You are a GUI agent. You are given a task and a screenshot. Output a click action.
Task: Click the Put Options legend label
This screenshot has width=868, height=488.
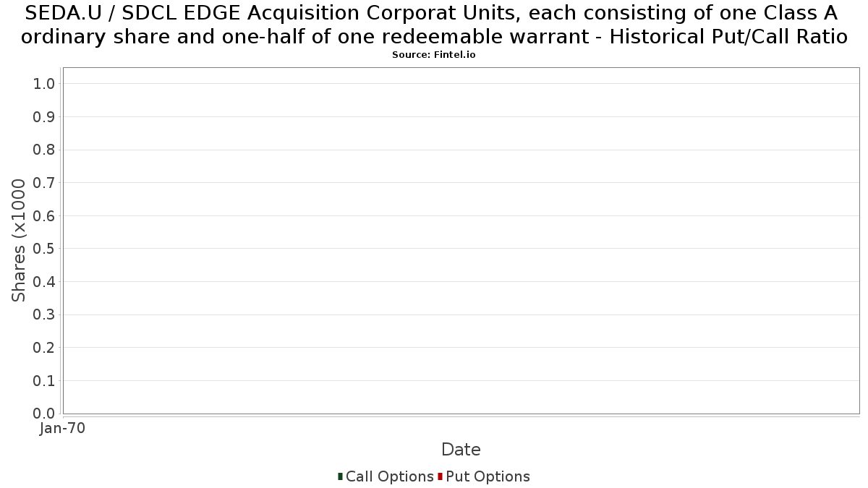[x=488, y=476]
